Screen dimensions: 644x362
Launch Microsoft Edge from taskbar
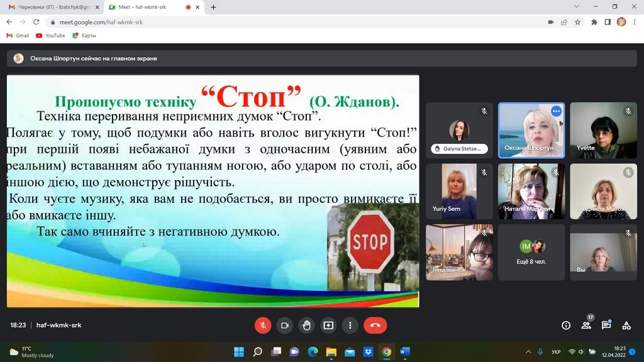pyautogui.click(x=313, y=352)
